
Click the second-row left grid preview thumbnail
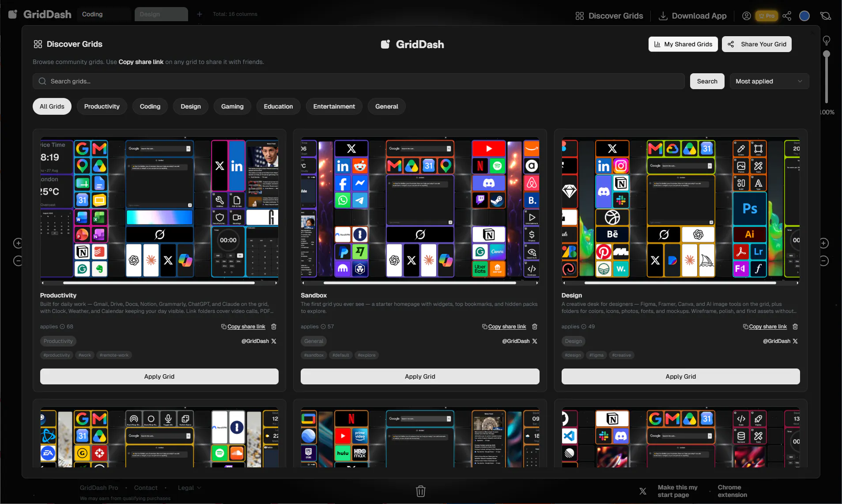[x=159, y=437]
